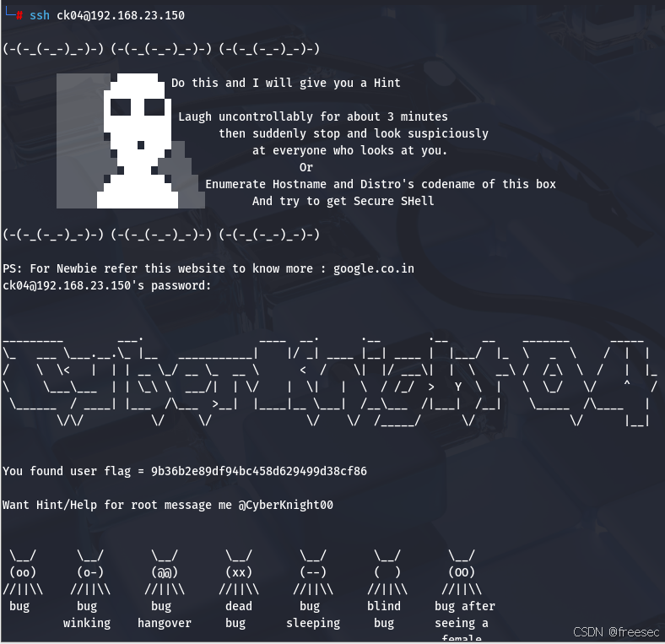Click the '@CyberKnight00' handle
This screenshot has width=665, height=644.
point(286,505)
